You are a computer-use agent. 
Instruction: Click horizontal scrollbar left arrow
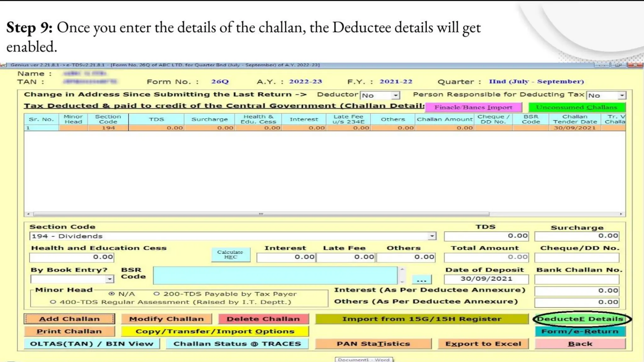28,214
